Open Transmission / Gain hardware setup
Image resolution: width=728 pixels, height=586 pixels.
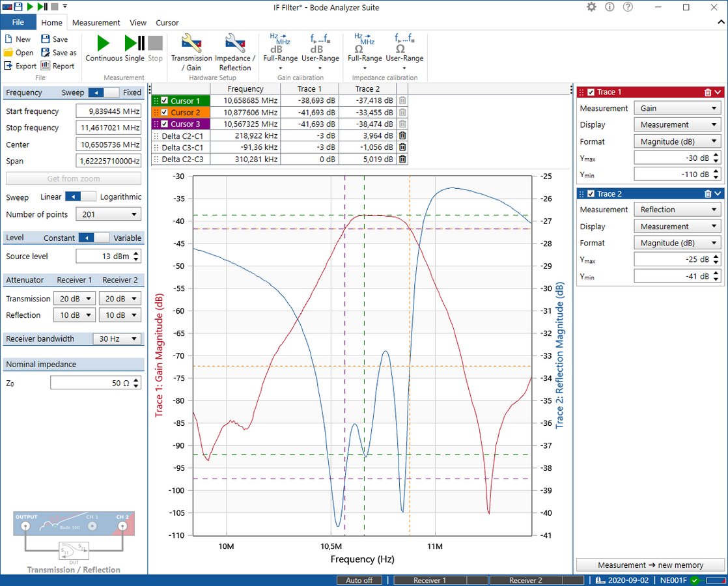[191, 52]
